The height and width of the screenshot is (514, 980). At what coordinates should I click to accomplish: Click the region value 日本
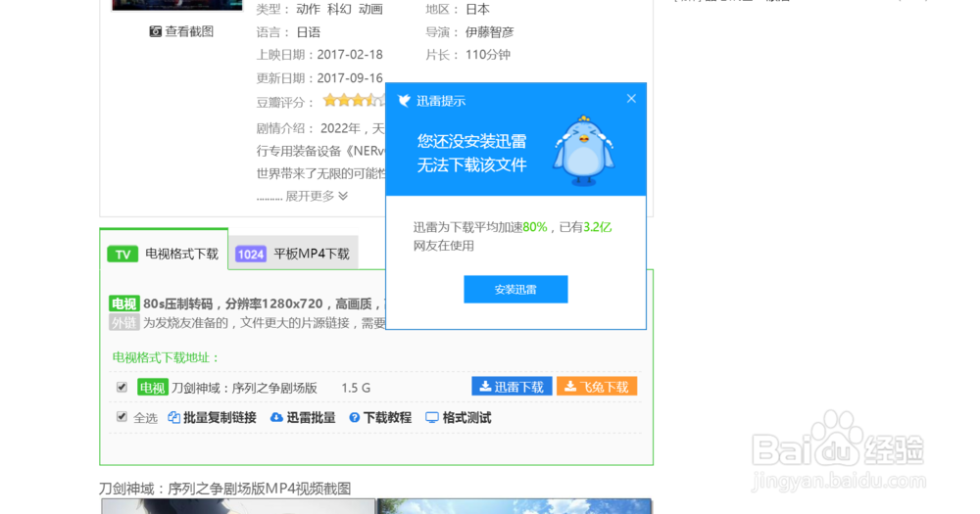point(477,10)
